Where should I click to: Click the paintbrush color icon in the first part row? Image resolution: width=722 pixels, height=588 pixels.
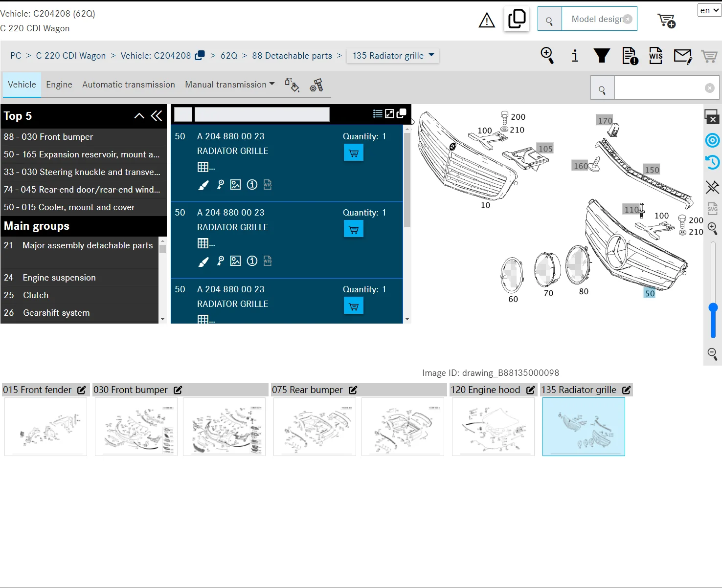pyautogui.click(x=203, y=185)
